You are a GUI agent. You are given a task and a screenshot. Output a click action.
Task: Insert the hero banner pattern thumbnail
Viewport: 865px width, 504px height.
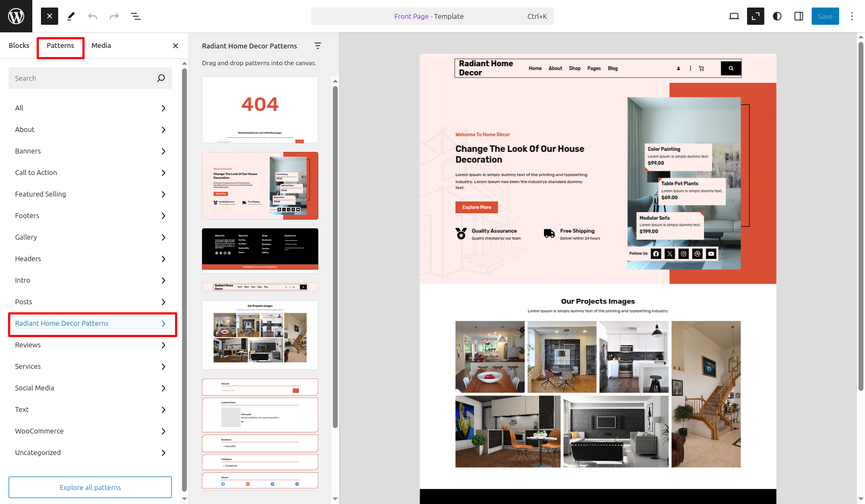(260, 186)
